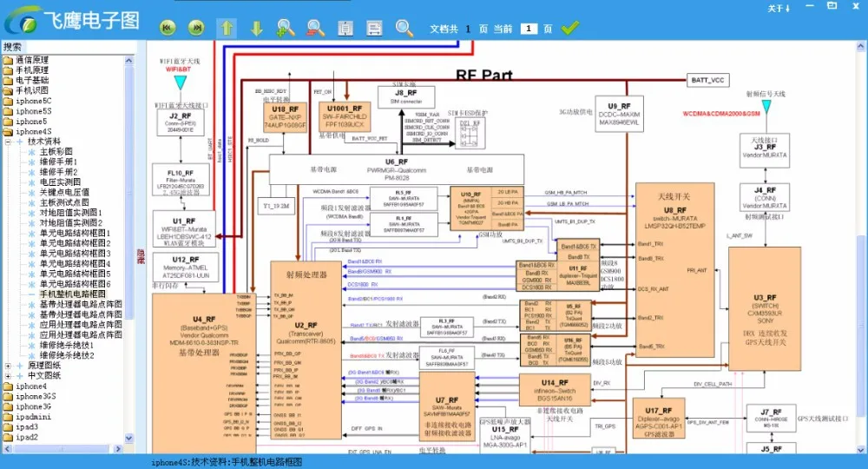Click the RF Part diagram title
This screenshot has height=469, width=868.
483,76
